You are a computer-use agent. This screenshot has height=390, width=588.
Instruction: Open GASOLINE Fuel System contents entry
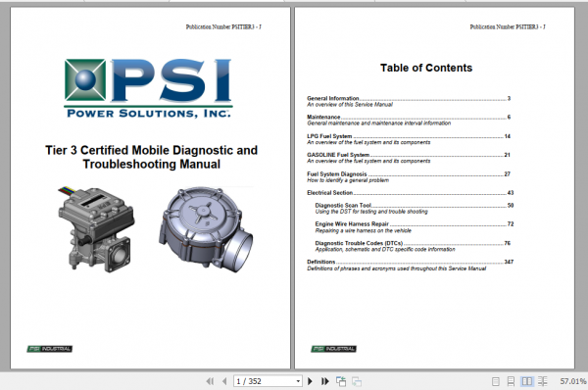pyautogui.click(x=409, y=155)
